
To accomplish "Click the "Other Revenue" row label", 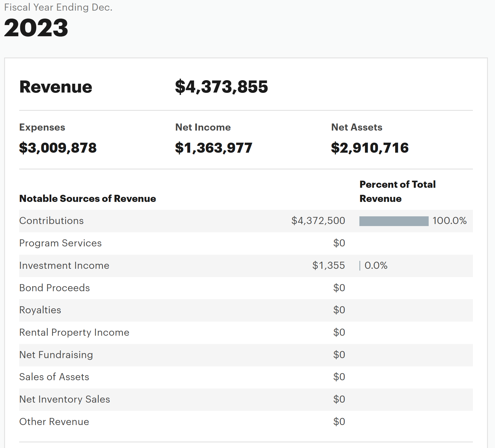I will coord(54,422).
